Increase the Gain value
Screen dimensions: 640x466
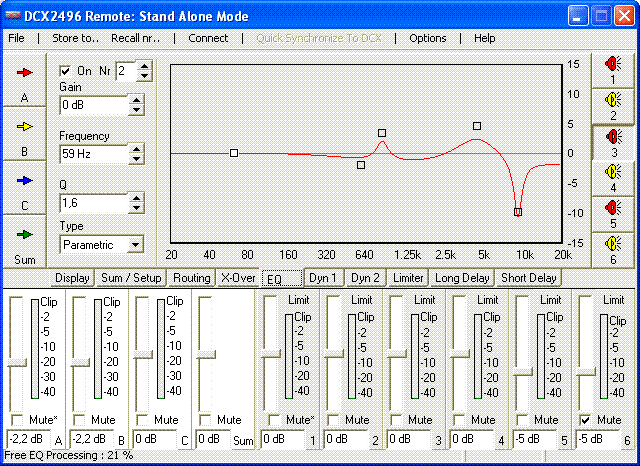136,100
